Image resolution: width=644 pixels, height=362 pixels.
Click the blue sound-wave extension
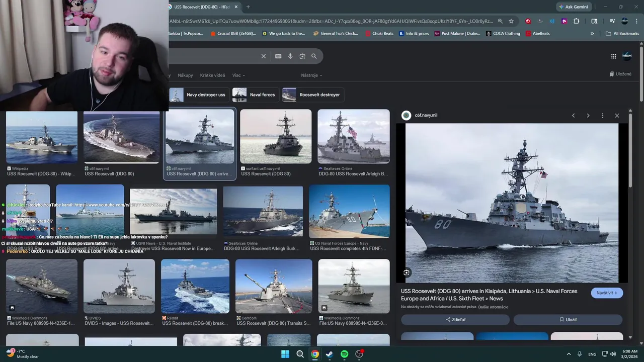point(552,21)
